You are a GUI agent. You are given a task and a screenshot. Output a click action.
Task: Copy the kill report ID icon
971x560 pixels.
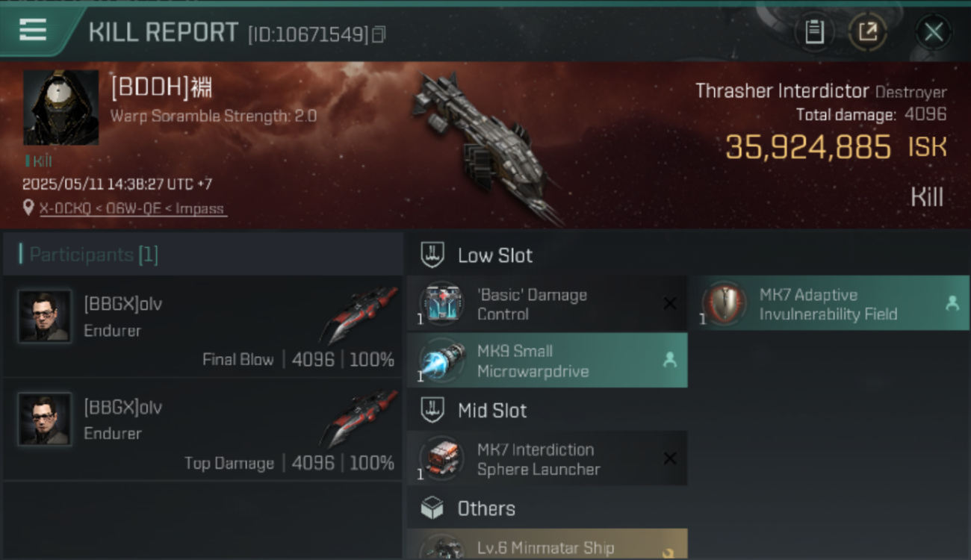(379, 34)
